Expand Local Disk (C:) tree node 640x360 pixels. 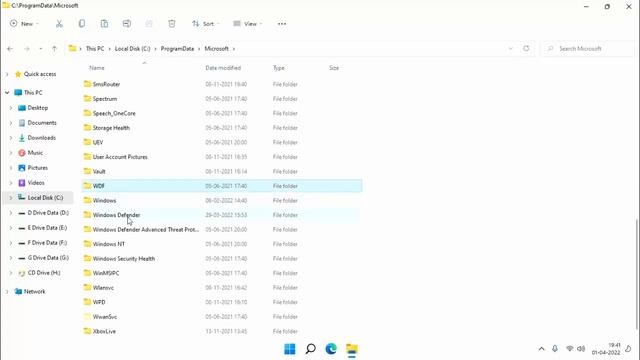tap(11, 198)
